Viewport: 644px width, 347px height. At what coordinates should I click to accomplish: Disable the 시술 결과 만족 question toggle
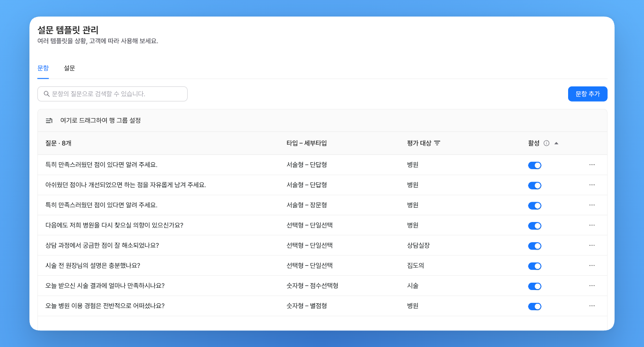pos(535,286)
